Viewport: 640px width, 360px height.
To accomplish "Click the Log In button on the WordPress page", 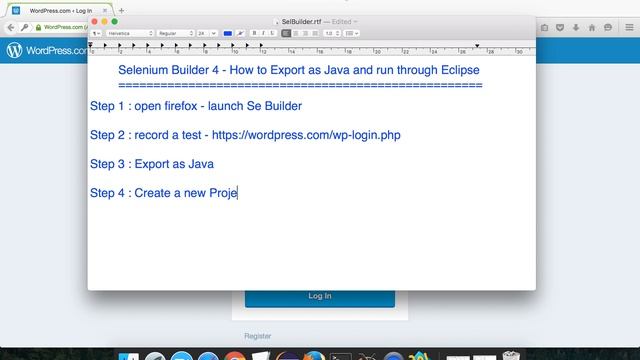I will 320,298.
